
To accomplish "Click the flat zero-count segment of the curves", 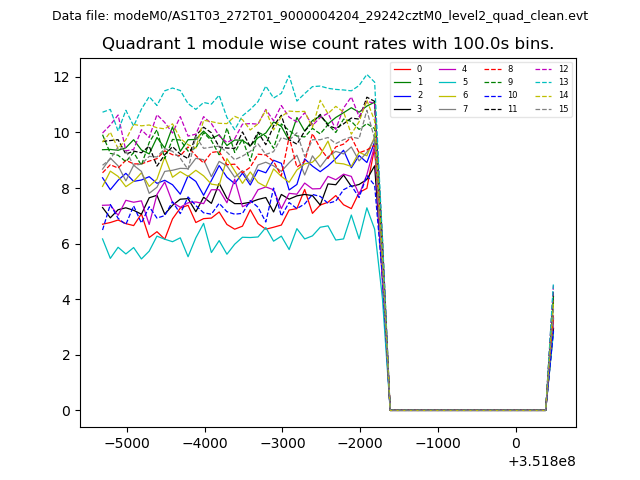I will coord(468,409).
